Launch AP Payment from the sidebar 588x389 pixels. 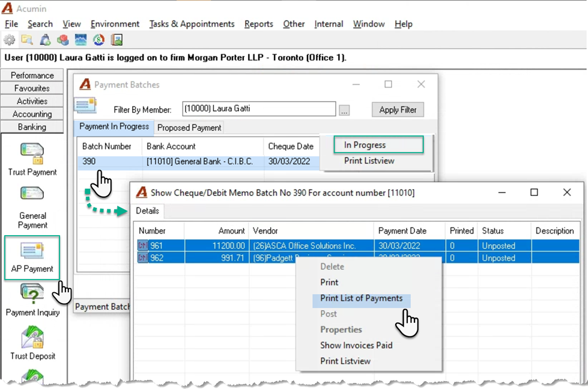[x=32, y=257]
